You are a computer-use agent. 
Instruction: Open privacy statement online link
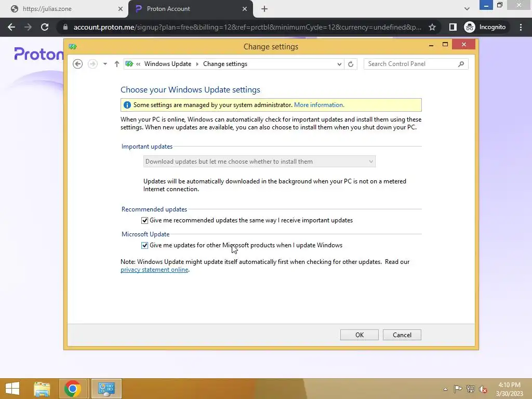point(154,270)
